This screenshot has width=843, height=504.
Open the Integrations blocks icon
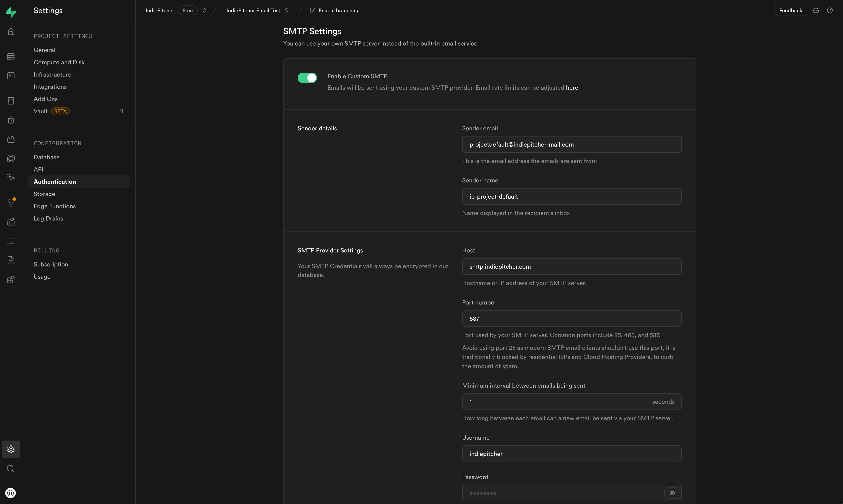tap(11, 280)
